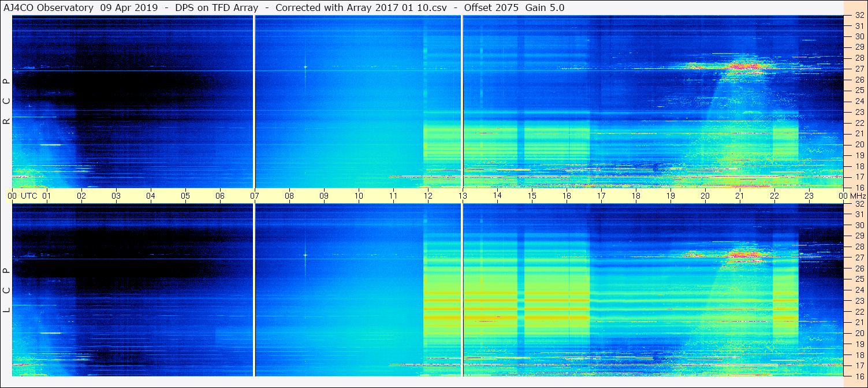This screenshot has height=388, width=868.
Task: Click the "MHz" label on time axis
Action: tap(858, 196)
